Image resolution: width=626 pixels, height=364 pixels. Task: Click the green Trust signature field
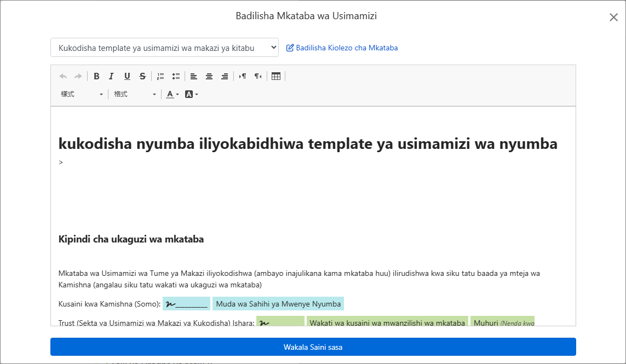280,321
